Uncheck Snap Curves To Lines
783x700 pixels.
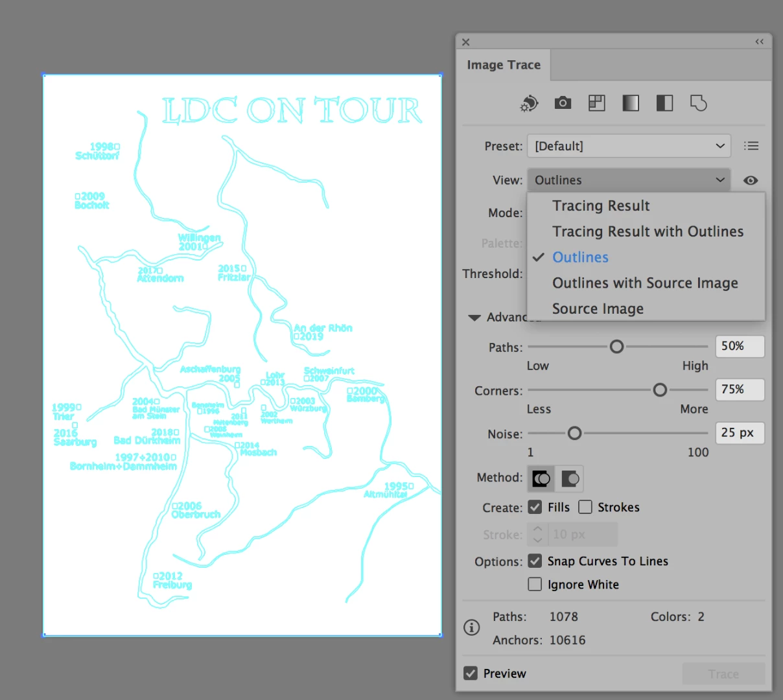point(535,561)
